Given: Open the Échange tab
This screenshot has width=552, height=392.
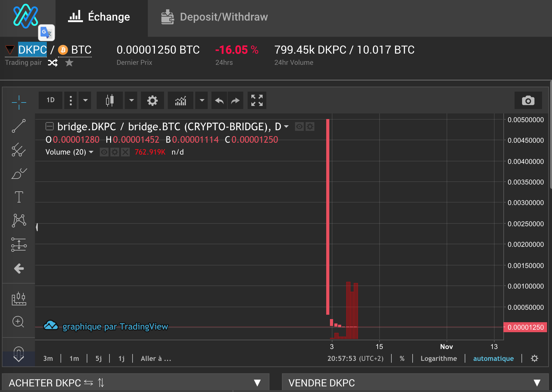Looking at the screenshot, I should click(99, 17).
